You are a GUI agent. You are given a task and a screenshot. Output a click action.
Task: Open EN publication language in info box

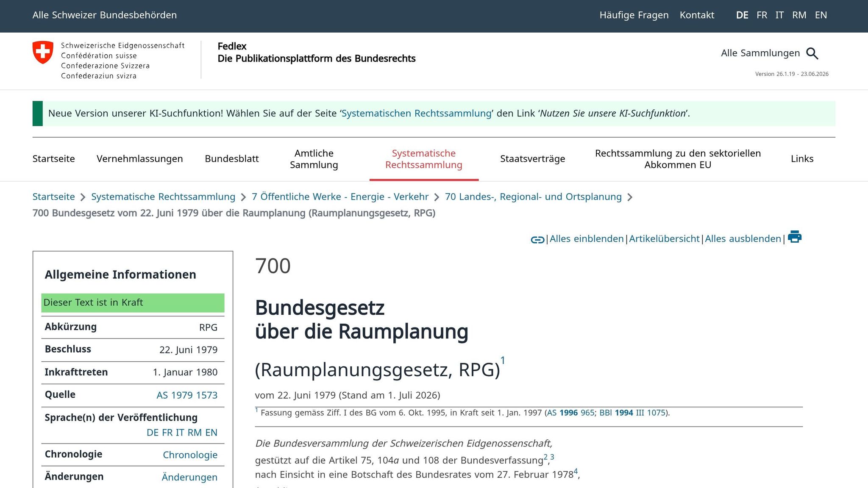tap(211, 433)
